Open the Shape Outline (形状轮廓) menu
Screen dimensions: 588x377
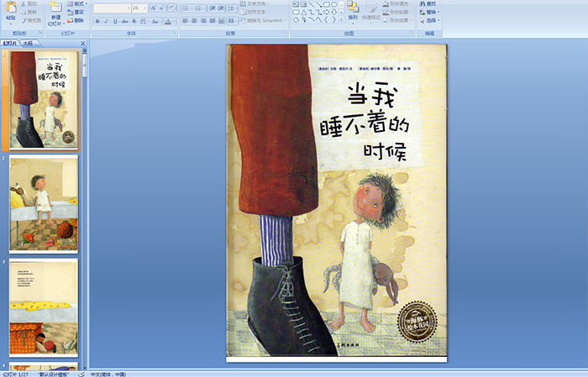(x=397, y=12)
